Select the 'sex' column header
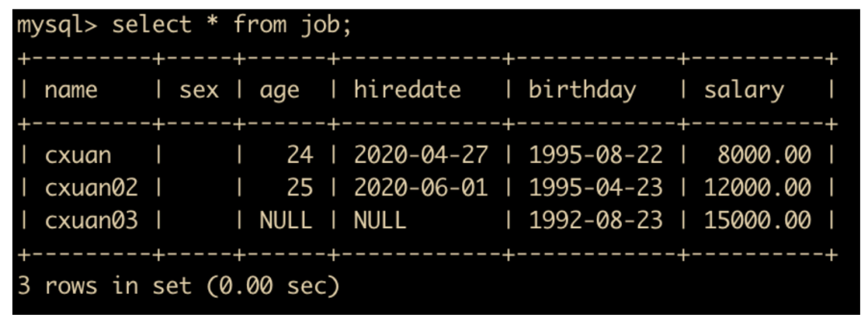This screenshot has width=868, height=322. tap(199, 90)
